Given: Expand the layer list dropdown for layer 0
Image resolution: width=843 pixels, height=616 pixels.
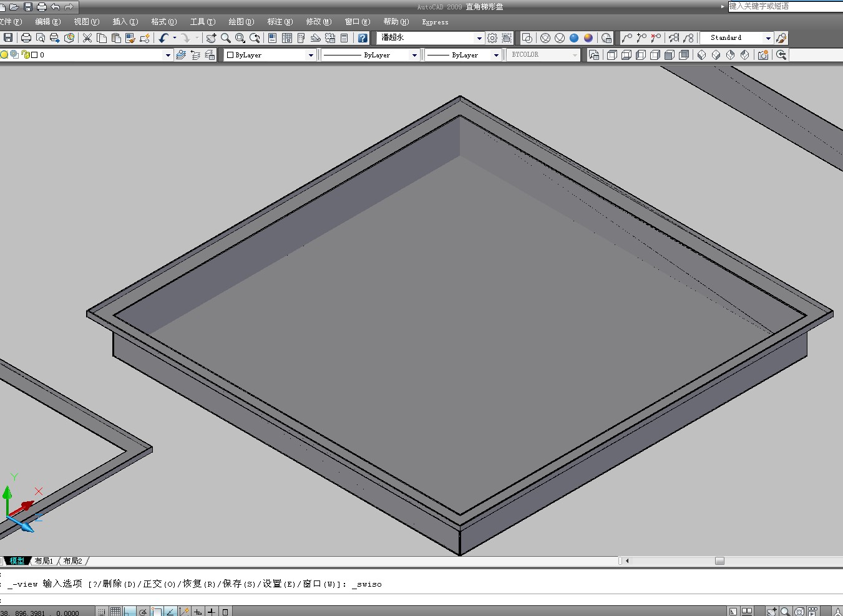Looking at the screenshot, I should (168, 55).
